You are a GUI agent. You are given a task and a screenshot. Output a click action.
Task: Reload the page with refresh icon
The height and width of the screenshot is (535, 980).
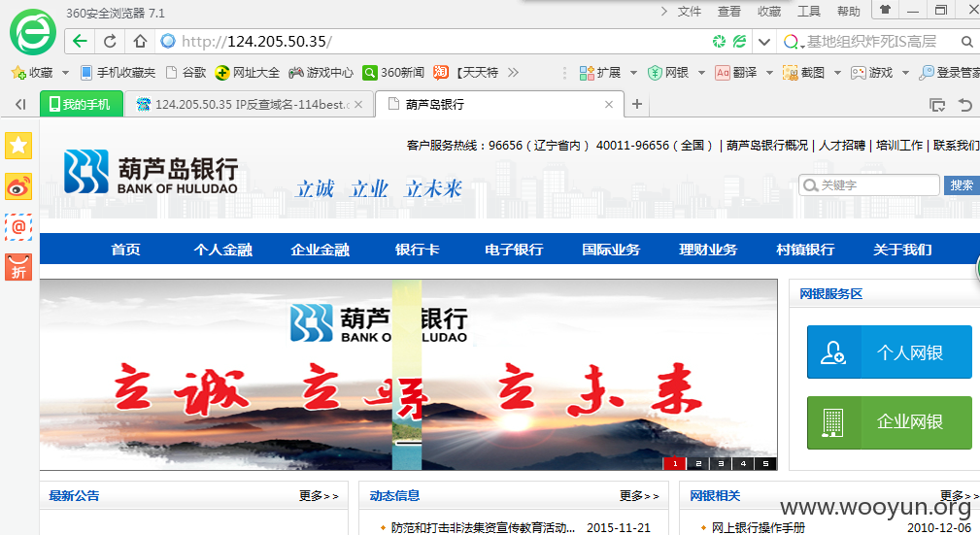click(110, 41)
